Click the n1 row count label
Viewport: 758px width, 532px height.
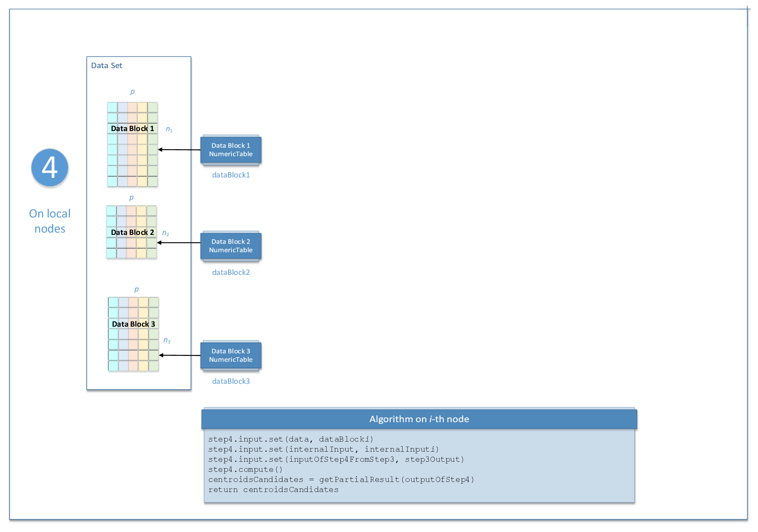pyautogui.click(x=169, y=129)
